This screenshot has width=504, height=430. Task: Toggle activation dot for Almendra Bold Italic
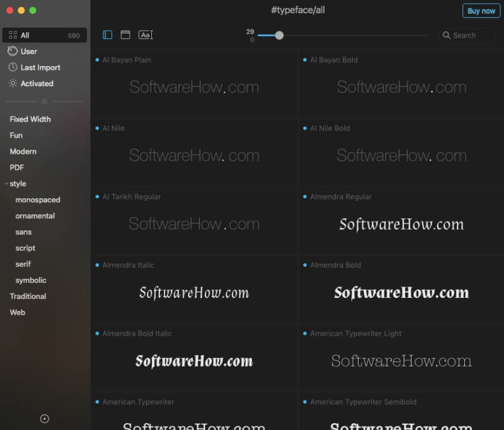(x=97, y=333)
